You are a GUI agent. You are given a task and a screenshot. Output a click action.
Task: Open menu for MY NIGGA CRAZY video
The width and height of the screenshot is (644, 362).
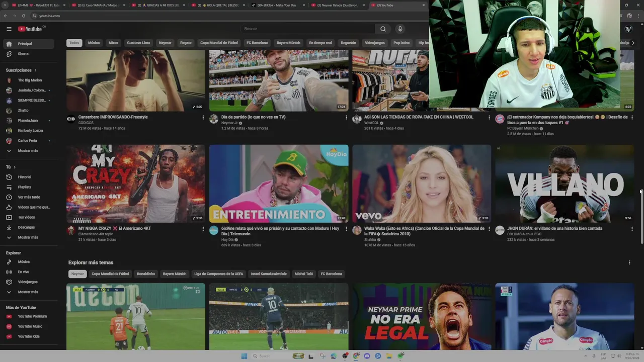pyautogui.click(x=203, y=229)
